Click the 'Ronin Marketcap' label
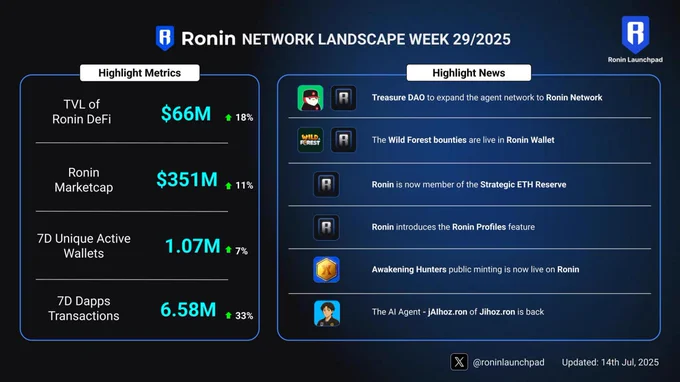The width and height of the screenshot is (680, 382). pyautogui.click(x=84, y=180)
